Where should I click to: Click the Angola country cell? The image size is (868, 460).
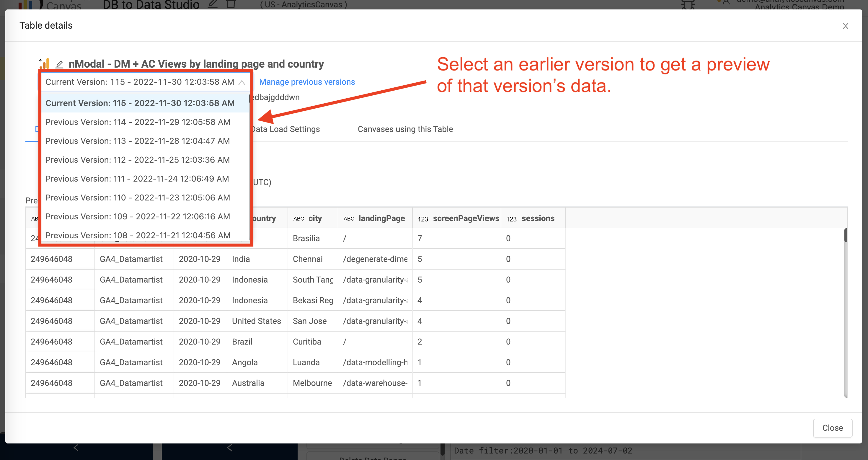(x=257, y=363)
